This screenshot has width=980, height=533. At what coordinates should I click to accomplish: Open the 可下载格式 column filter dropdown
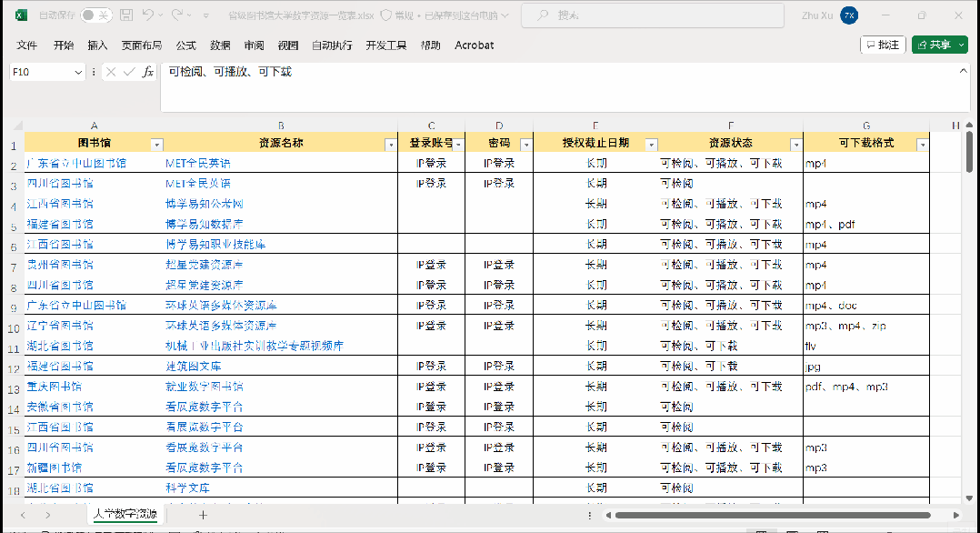(922, 145)
